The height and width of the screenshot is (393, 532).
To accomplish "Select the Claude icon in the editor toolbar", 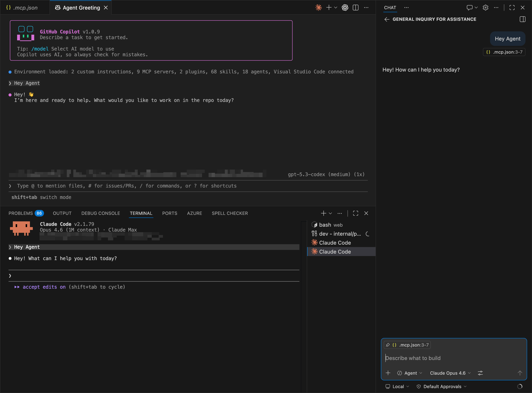I will [x=319, y=7].
